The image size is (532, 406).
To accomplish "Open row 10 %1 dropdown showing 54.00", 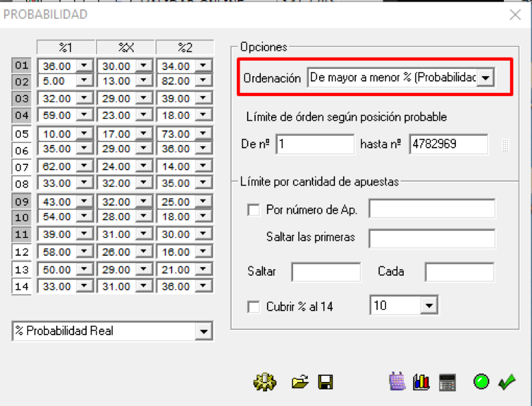I will 84,216.
